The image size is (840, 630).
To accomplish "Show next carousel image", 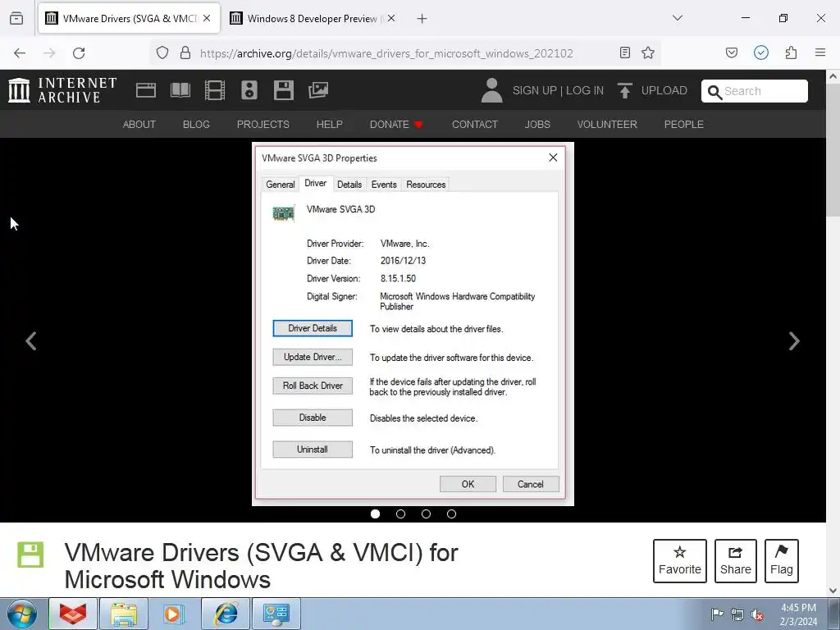I will (x=794, y=340).
